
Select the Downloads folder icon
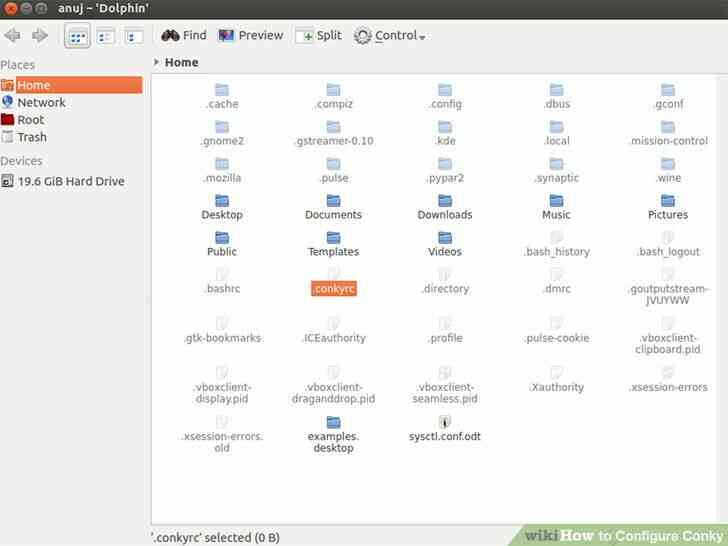[445, 201]
